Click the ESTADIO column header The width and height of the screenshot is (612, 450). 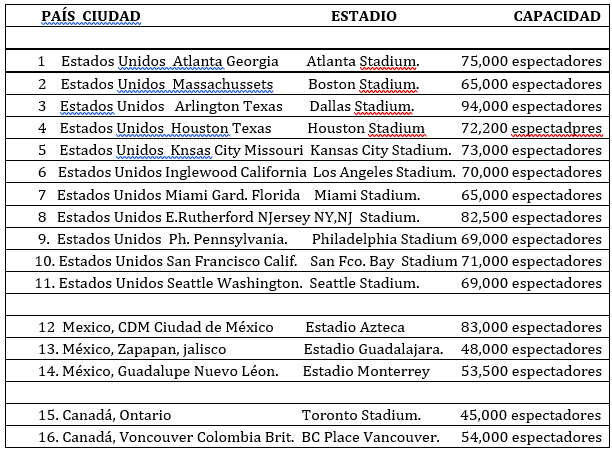coord(363,16)
